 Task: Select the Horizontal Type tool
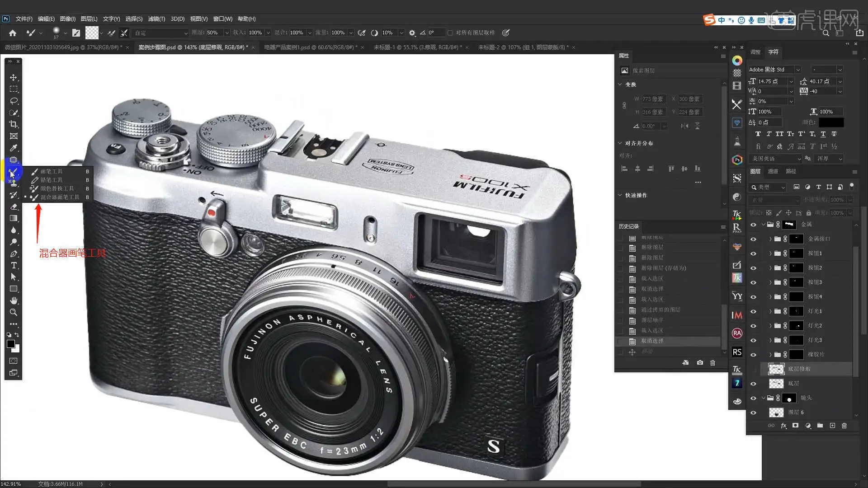click(x=14, y=265)
